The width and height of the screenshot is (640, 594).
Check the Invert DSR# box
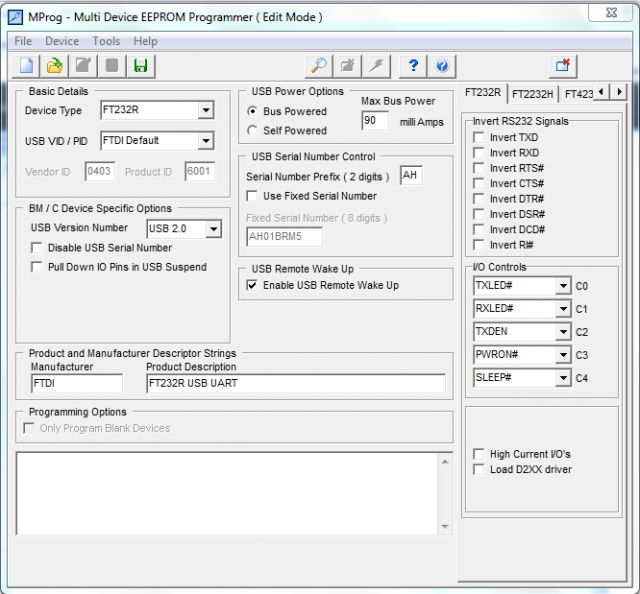[x=478, y=214]
